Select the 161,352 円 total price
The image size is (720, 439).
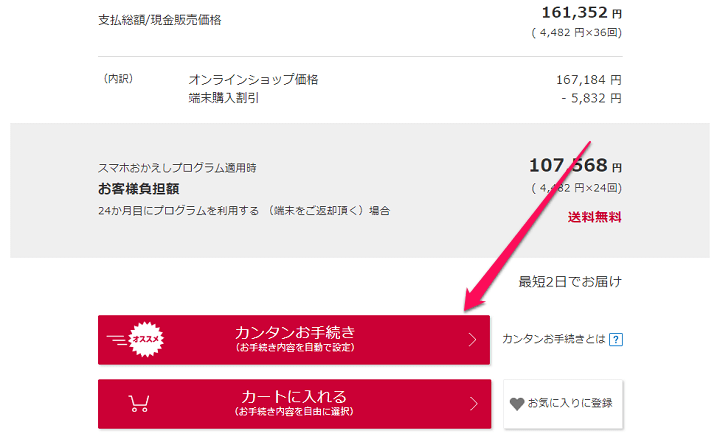[582, 13]
